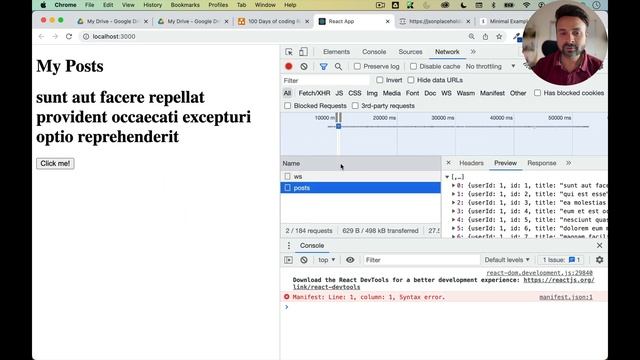Click the timeline overview handle marker
Screen dimensions: 640x360
(x=338, y=126)
